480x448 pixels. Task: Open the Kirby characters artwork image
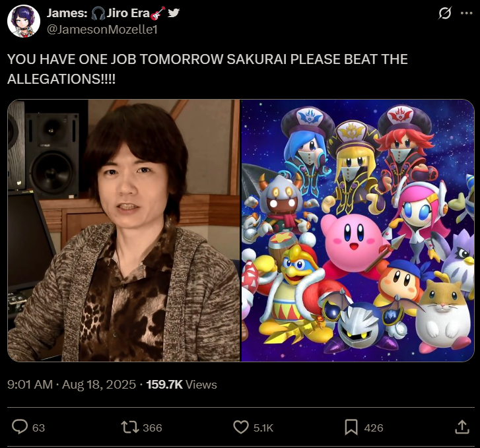[358, 230]
